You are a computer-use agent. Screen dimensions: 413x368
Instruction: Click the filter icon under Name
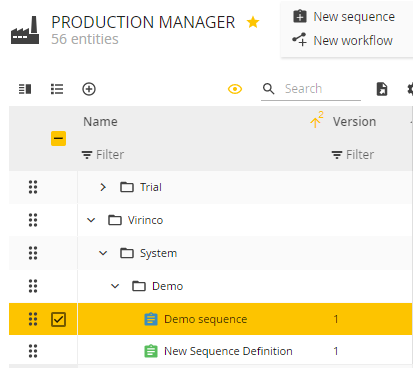tap(87, 155)
